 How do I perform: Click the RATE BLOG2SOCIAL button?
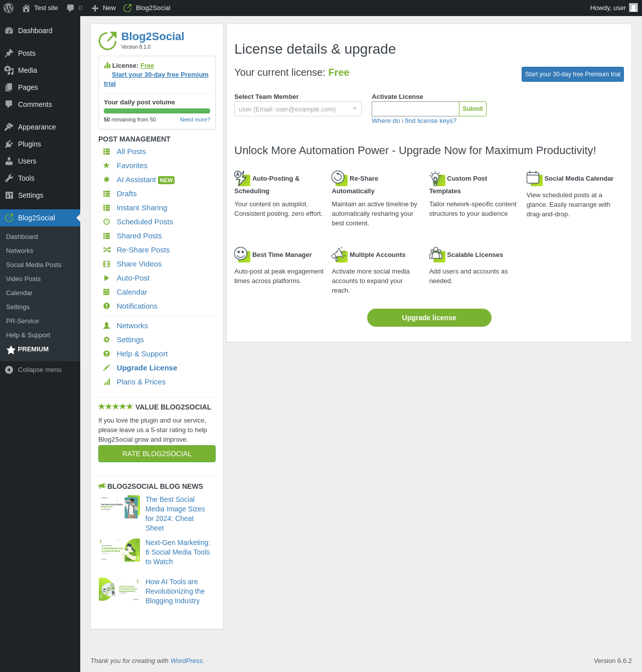[x=157, y=454]
